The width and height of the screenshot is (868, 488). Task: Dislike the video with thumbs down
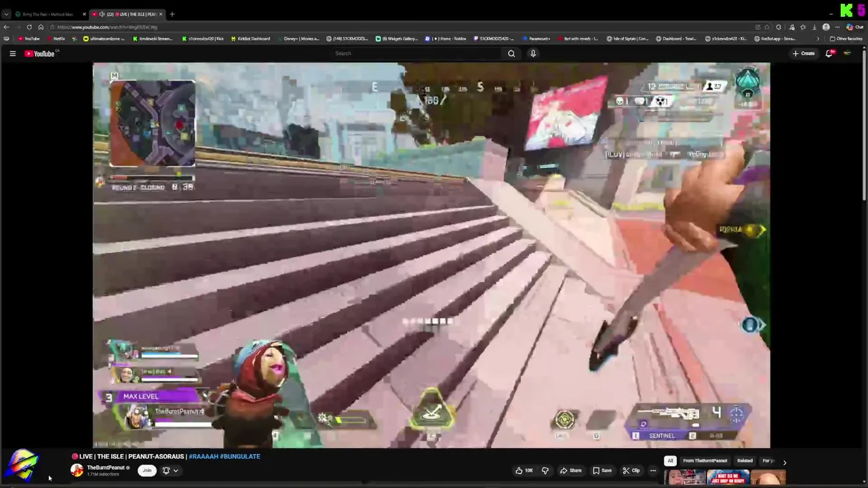(x=545, y=470)
